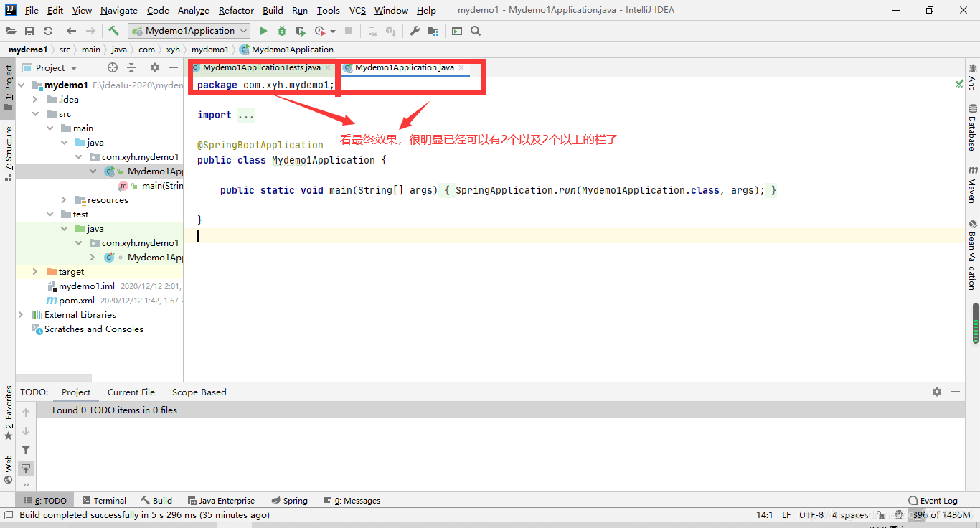Run the application with the green play icon
This screenshot has width=980, height=528.
point(263,31)
